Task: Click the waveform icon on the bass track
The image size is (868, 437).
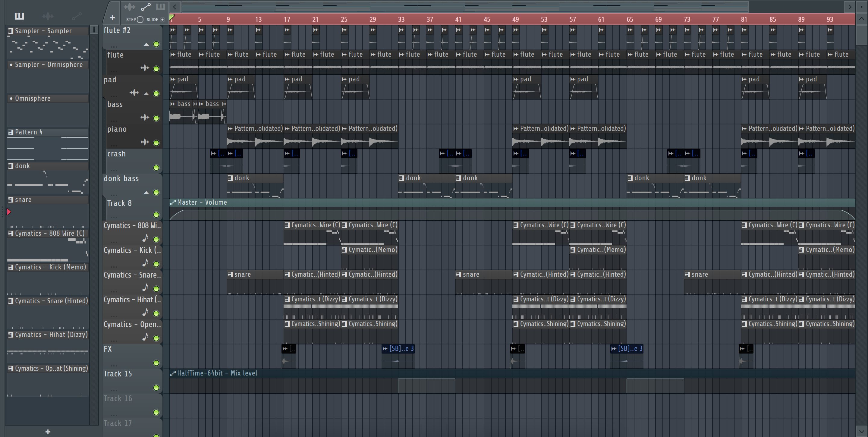Action: (145, 117)
